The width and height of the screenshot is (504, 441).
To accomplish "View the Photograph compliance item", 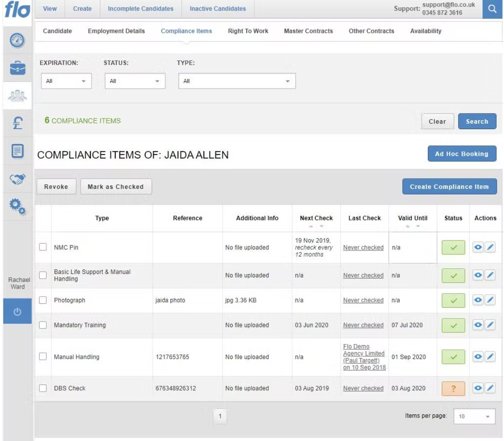I will tap(478, 300).
